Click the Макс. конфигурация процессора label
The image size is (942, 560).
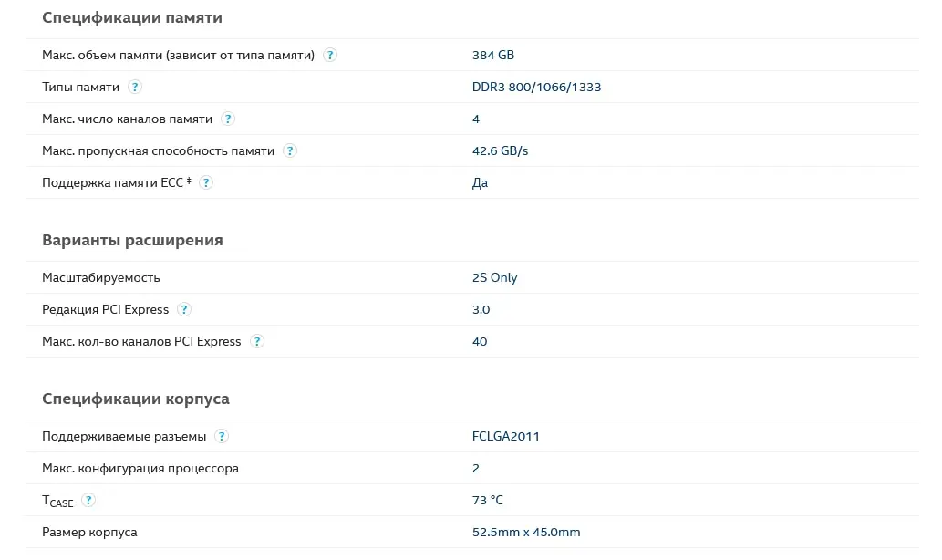coord(140,468)
